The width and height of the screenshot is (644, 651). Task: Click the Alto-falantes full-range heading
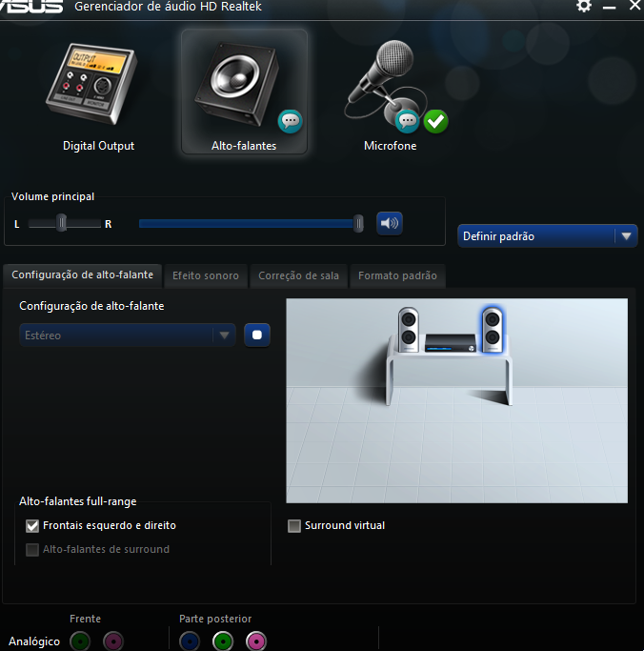click(77, 501)
